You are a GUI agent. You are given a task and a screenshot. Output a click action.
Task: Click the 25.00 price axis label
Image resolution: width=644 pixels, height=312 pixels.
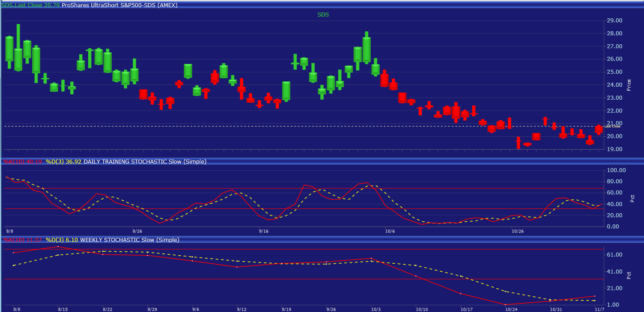click(614, 72)
